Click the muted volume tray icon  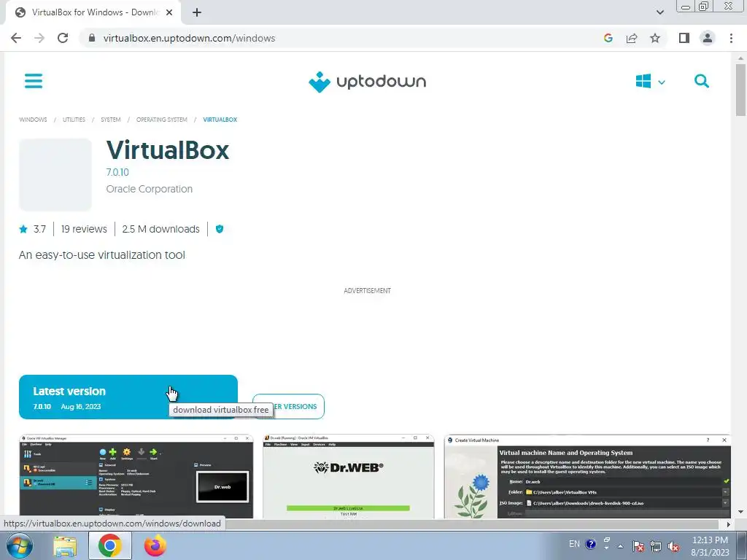(673, 546)
